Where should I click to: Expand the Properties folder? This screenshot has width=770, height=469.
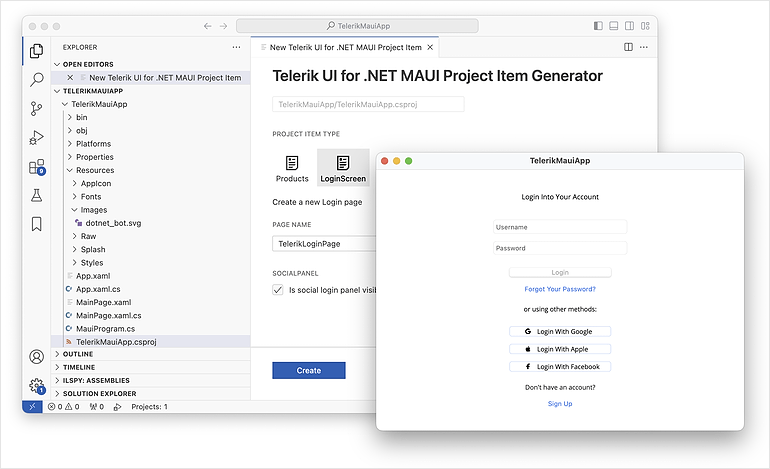point(70,157)
